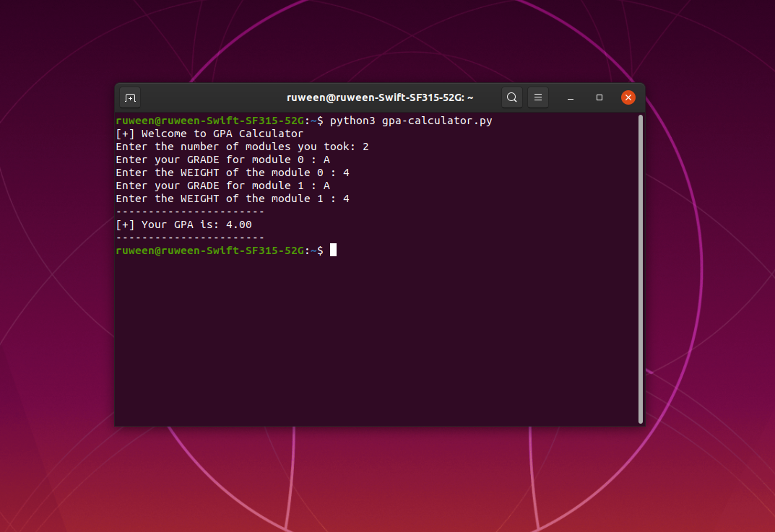Select the GRADE for module 0 line
Screen dimensions: 775x532
pyautogui.click(x=222, y=159)
